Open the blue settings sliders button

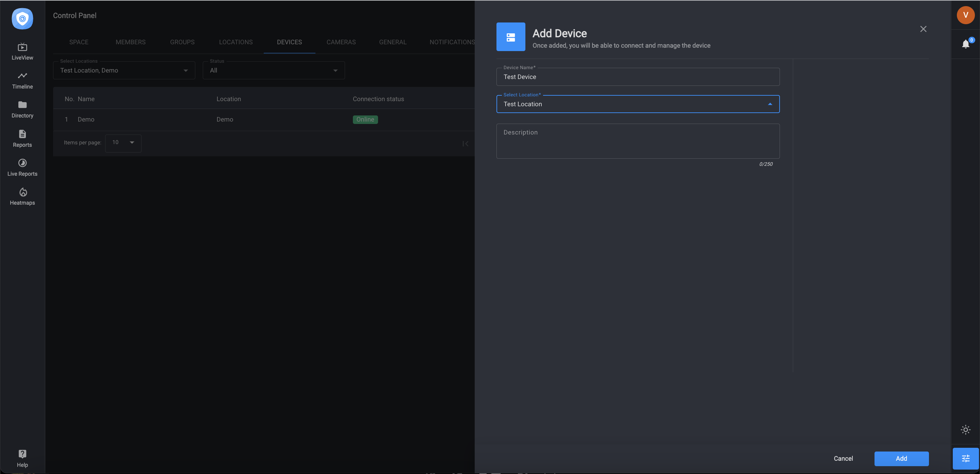(x=966, y=458)
